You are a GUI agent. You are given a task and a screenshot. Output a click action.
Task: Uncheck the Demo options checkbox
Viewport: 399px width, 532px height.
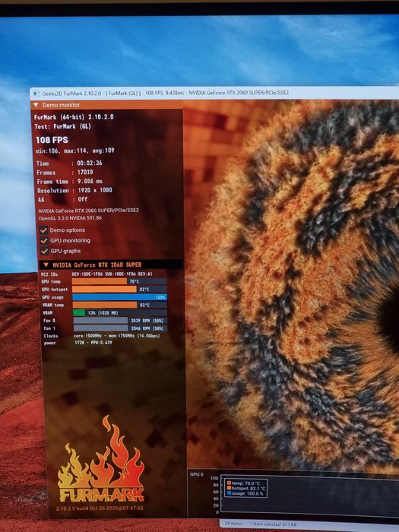pyautogui.click(x=43, y=230)
